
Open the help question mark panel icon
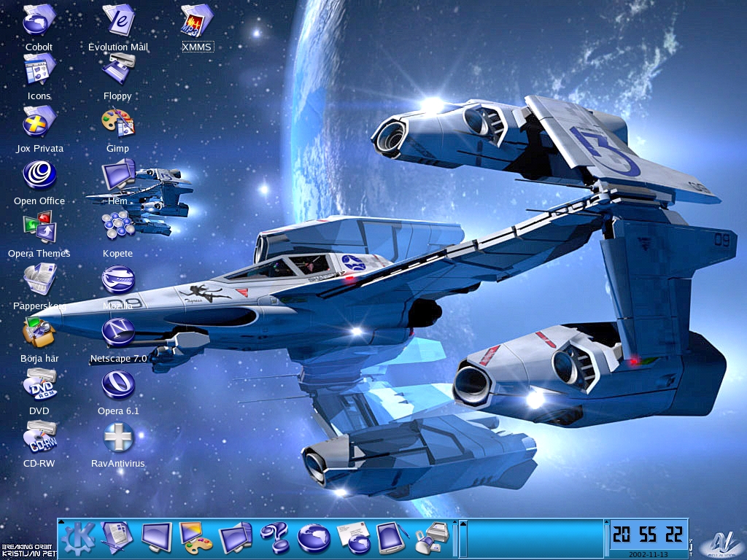point(275,538)
